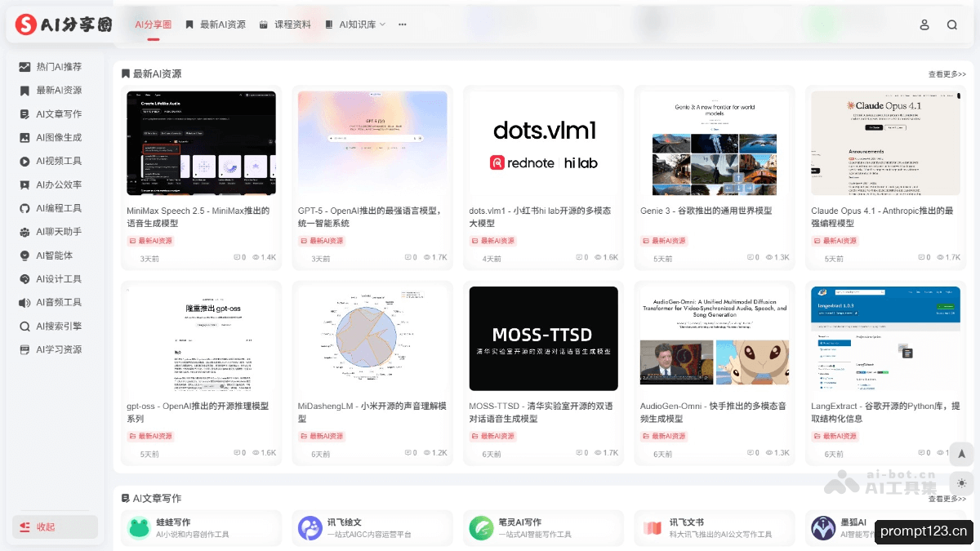
Task: Click the AI办公效率 chart icon in the sidebar
Action: coord(24,185)
